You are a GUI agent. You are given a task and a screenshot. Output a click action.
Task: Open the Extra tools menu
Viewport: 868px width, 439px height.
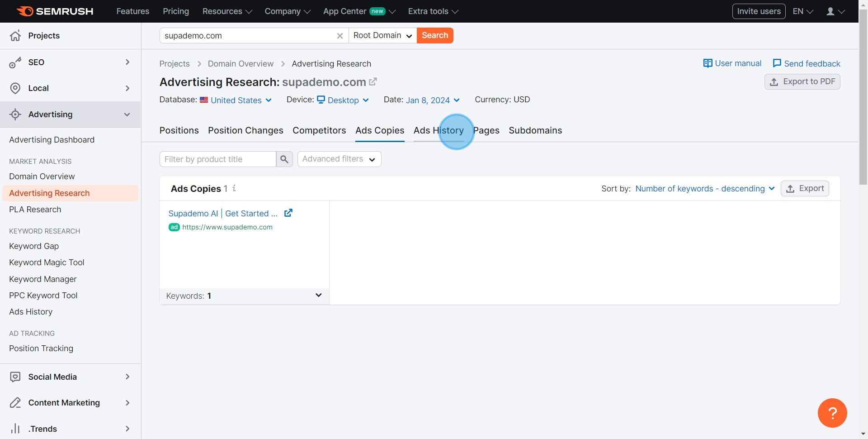(433, 11)
